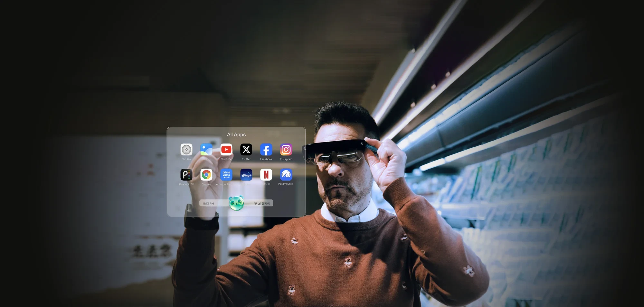The width and height of the screenshot is (644, 307).
Task: Click the Paramount+ label text
Action: pos(286,184)
